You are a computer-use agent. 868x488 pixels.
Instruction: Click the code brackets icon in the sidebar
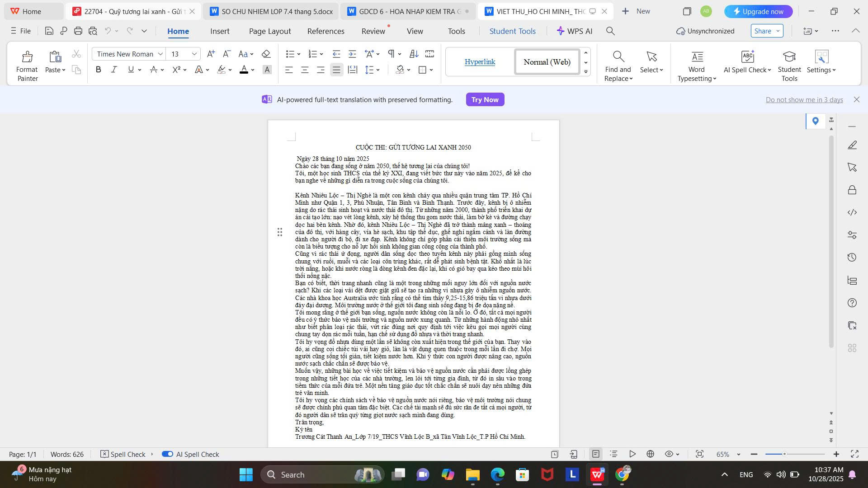tap(852, 212)
